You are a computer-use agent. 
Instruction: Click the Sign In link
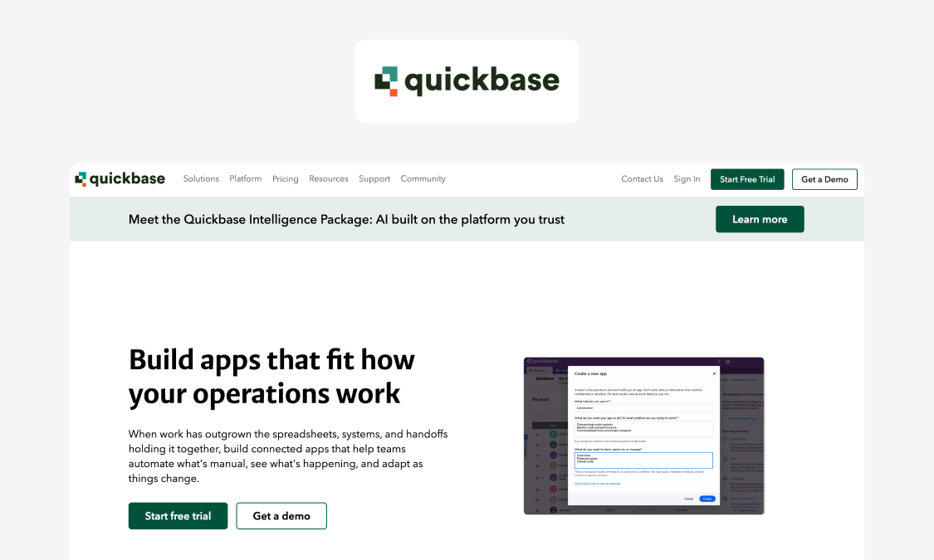pos(687,179)
